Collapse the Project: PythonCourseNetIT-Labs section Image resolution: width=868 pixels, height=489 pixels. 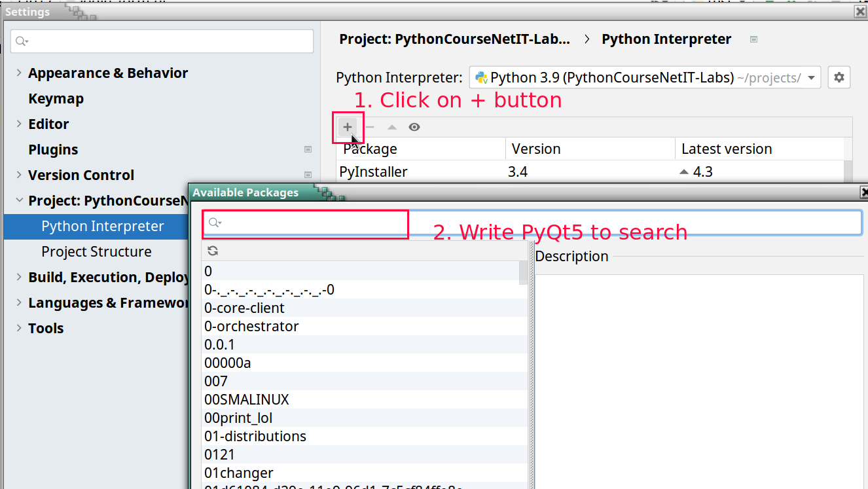pos(19,200)
